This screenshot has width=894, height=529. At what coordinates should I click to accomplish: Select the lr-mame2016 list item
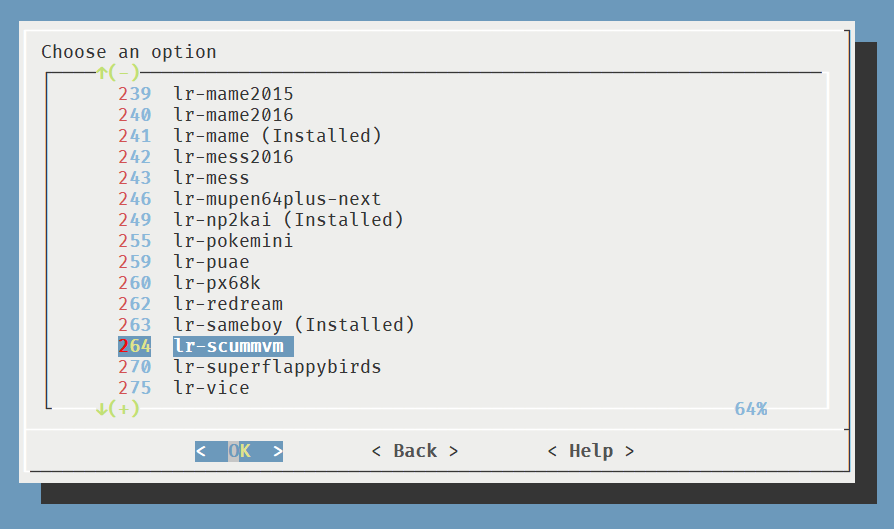click(233, 115)
